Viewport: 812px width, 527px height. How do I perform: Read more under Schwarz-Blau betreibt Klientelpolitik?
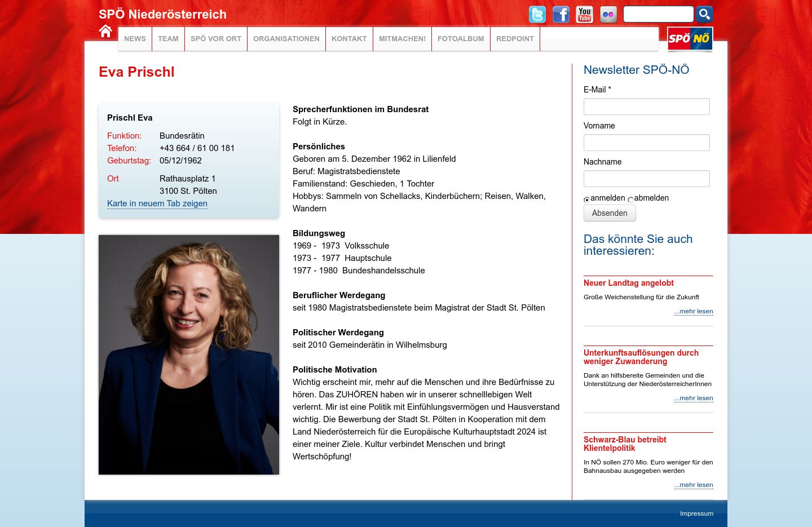point(694,485)
